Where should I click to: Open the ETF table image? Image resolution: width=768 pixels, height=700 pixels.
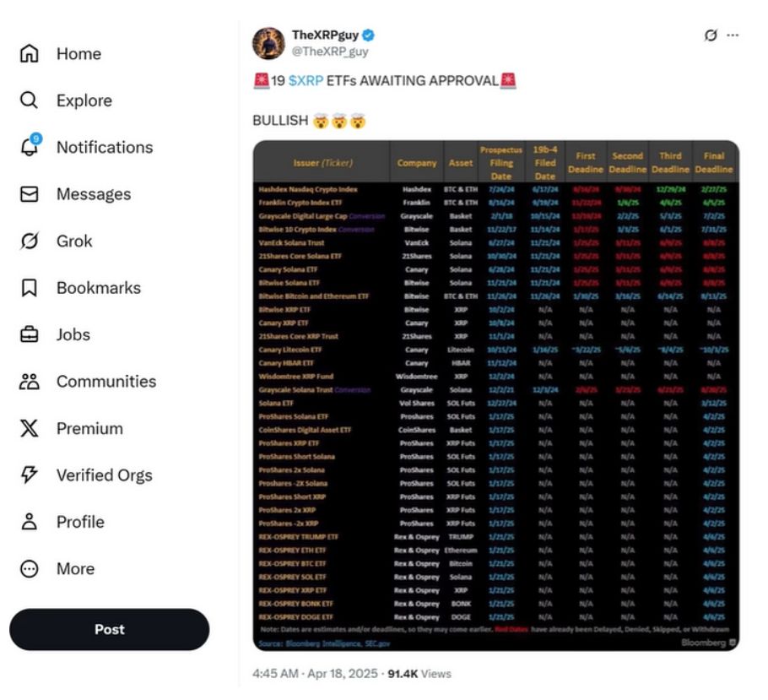coord(496,395)
